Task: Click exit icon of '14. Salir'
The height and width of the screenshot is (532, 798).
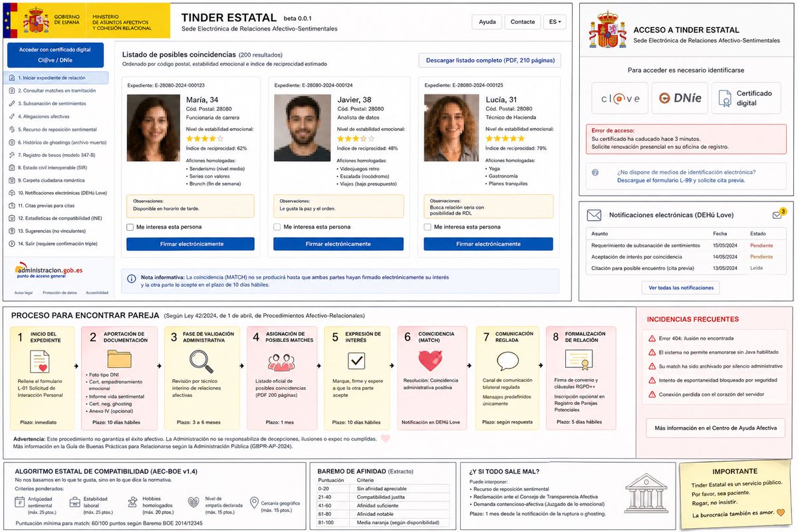Action: click(x=11, y=243)
